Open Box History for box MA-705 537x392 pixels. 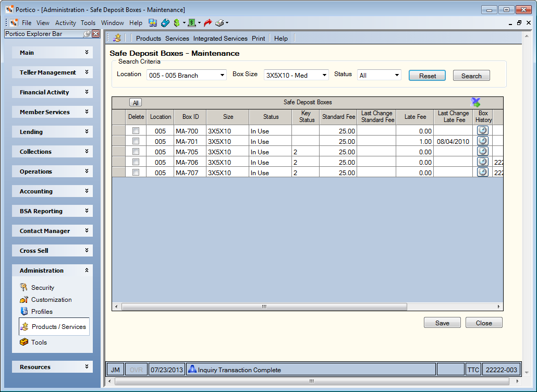coord(483,151)
